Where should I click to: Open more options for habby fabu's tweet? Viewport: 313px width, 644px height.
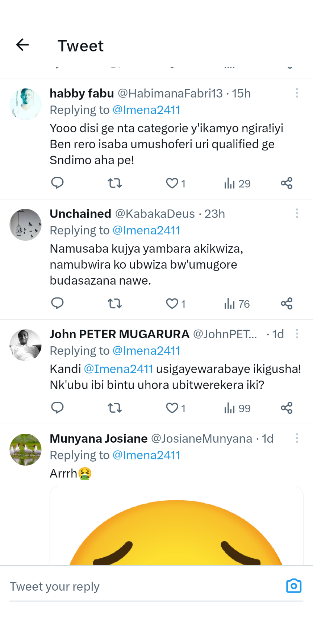pyautogui.click(x=297, y=93)
